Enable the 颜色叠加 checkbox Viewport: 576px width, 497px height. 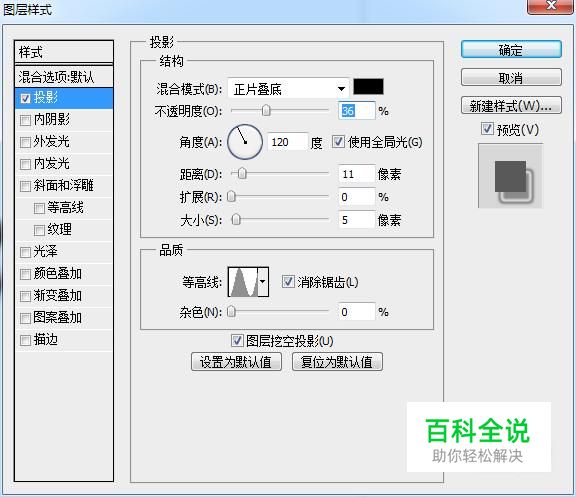click(x=25, y=274)
